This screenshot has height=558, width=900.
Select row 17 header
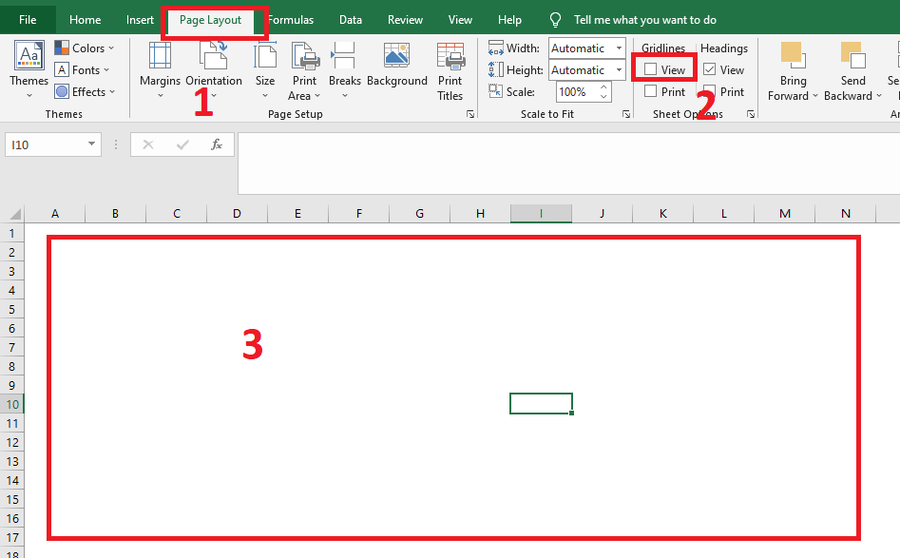(x=12, y=538)
